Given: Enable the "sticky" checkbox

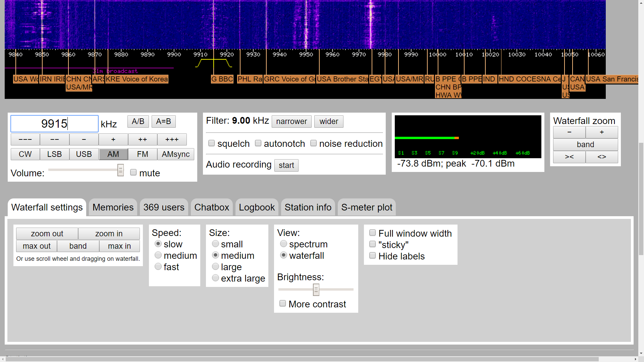Looking at the screenshot, I should (372, 244).
